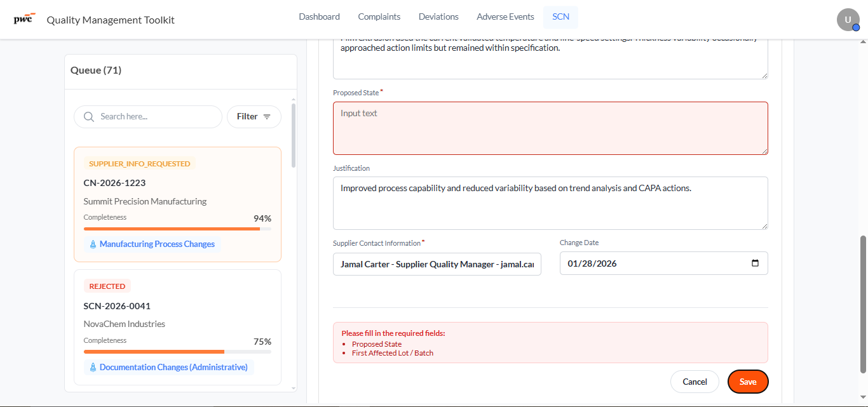Open the Adverse Events tab
The image size is (868, 407).
(x=505, y=17)
